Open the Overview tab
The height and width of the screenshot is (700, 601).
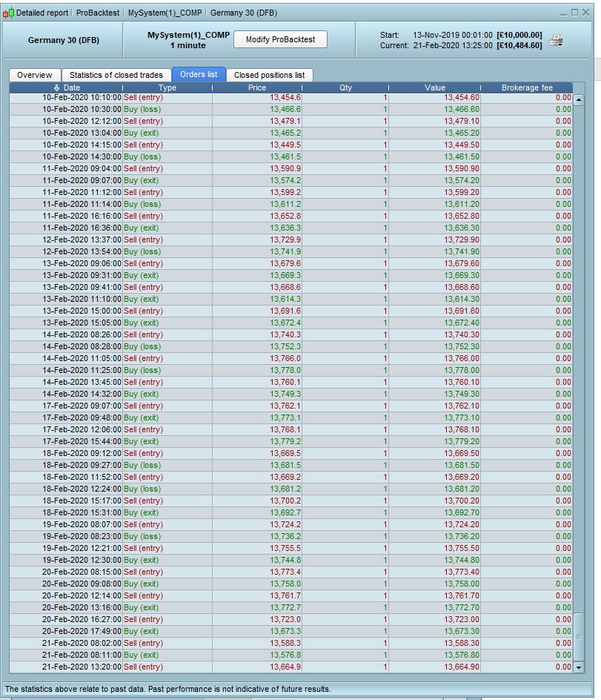pyautogui.click(x=34, y=75)
